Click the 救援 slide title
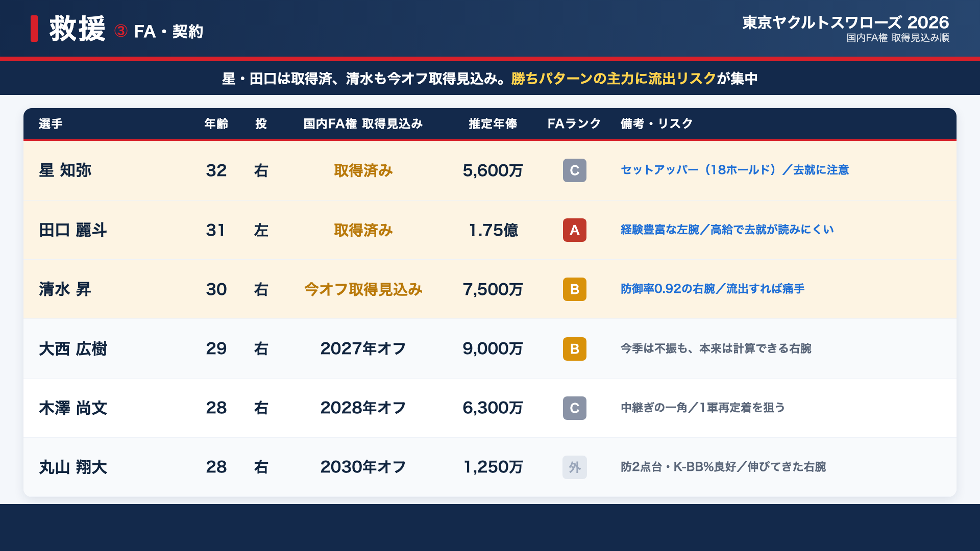 pos(78,28)
